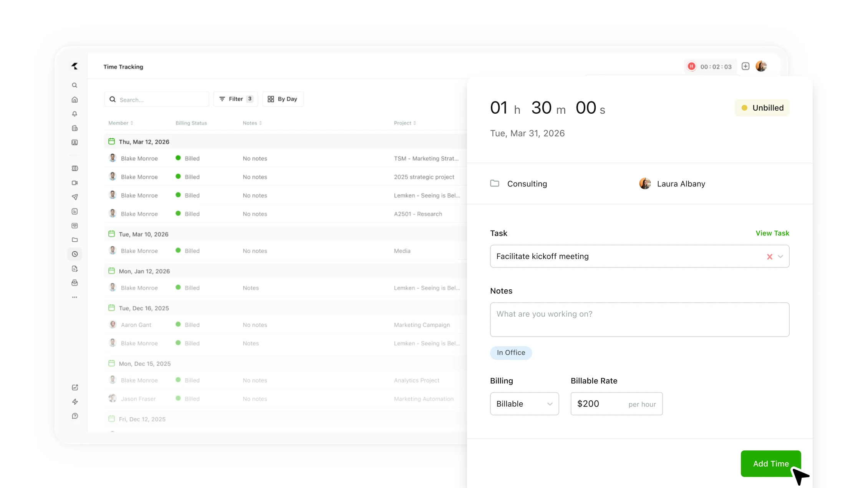868x488 pixels.
Task: Switch billing status of entry to Unbilled
Action: 762,108
